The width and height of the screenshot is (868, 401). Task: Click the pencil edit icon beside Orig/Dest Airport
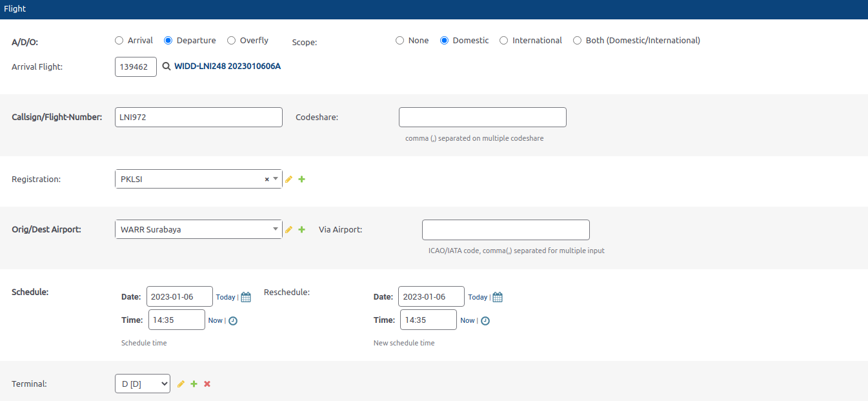pyautogui.click(x=289, y=229)
